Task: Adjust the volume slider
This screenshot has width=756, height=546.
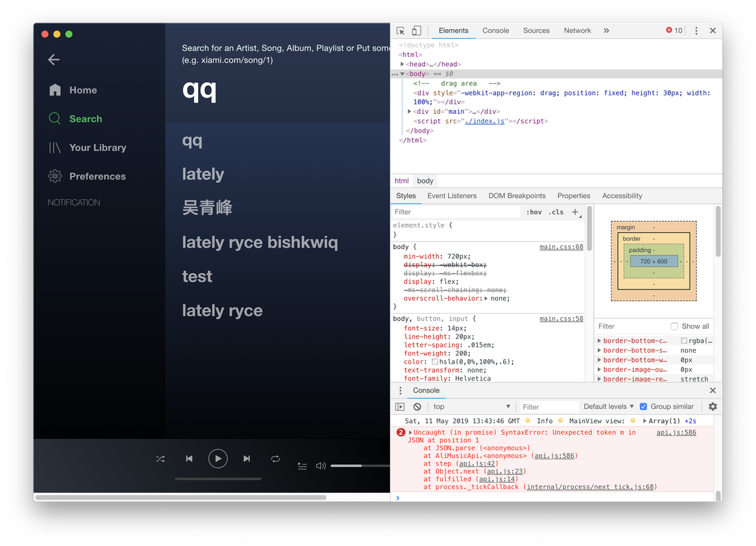Action: 360,466
